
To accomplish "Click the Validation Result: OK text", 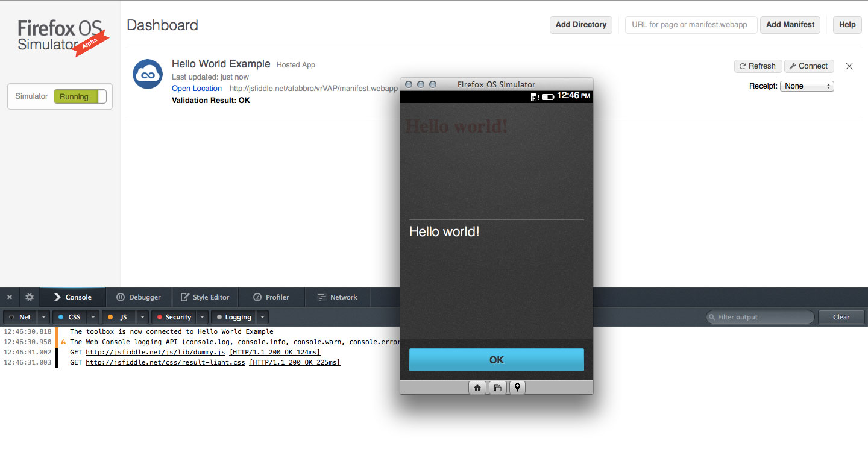I will (x=211, y=101).
